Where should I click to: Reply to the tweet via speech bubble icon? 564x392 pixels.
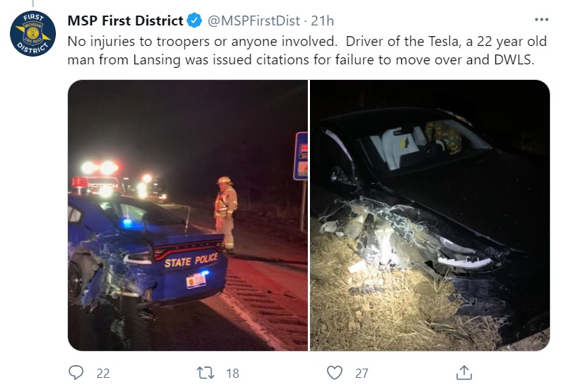pos(77,373)
